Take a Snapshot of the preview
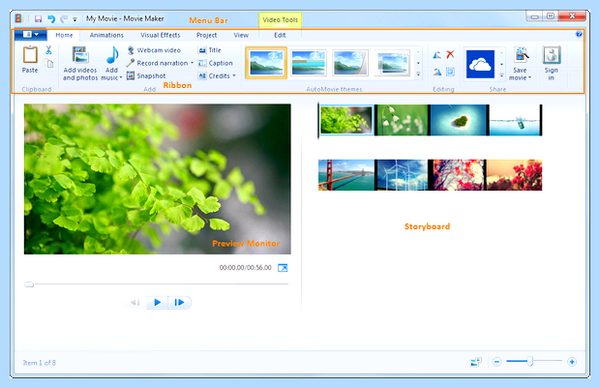600x388 pixels. pos(146,76)
